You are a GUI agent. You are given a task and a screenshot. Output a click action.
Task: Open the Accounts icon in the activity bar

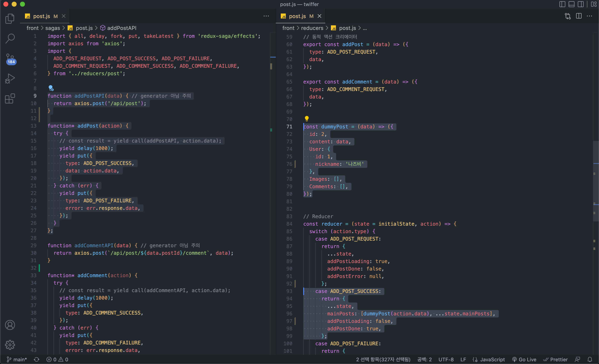pos(10,325)
